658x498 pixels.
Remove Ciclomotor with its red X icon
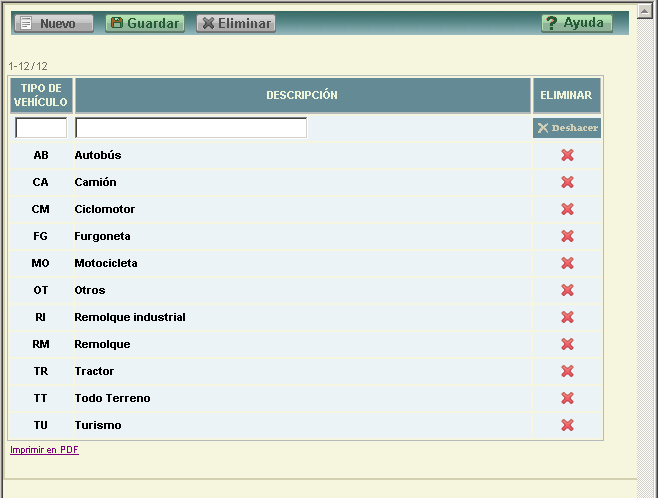pos(567,209)
